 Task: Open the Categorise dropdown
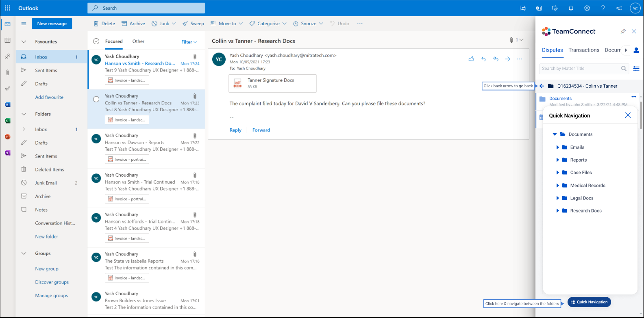pos(268,24)
